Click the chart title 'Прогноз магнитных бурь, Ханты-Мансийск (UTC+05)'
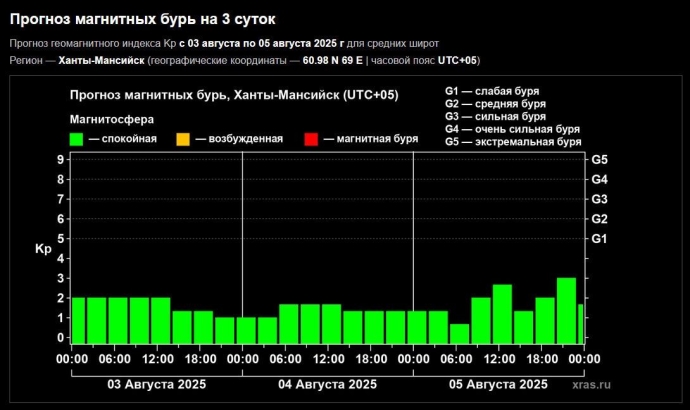Viewport: 690px width, 410px height. coord(234,95)
